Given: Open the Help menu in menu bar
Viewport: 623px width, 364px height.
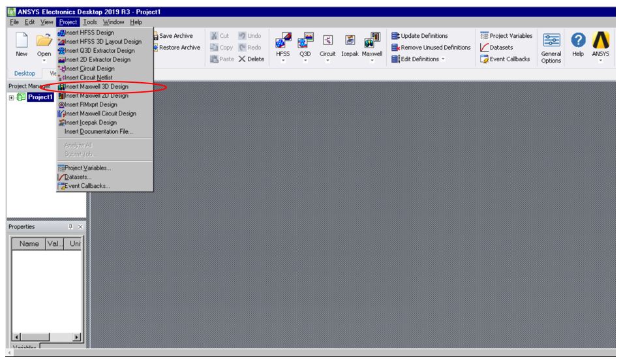Looking at the screenshot, I should pos(136,22).
